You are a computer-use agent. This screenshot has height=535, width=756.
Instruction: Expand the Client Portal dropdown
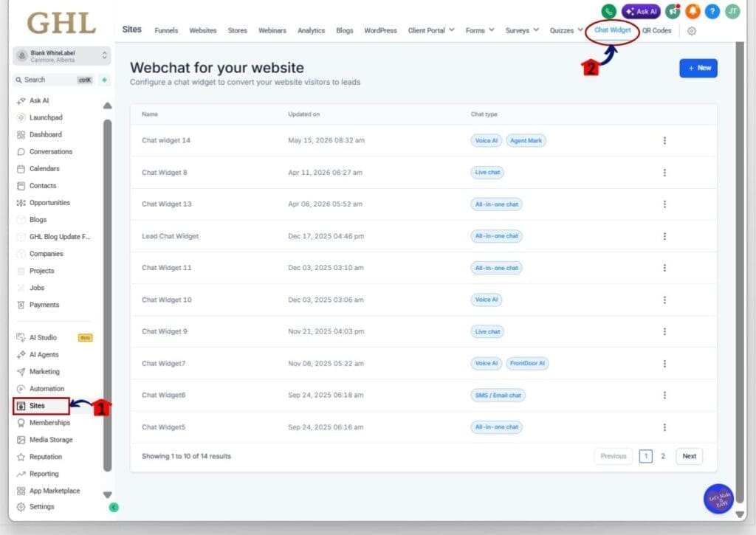click(431, 30)
